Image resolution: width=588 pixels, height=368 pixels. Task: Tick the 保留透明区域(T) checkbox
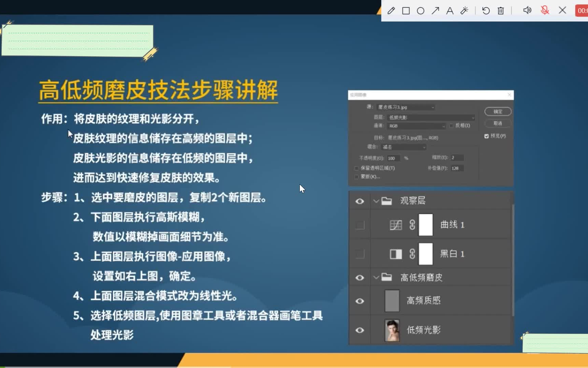point(357,168)
